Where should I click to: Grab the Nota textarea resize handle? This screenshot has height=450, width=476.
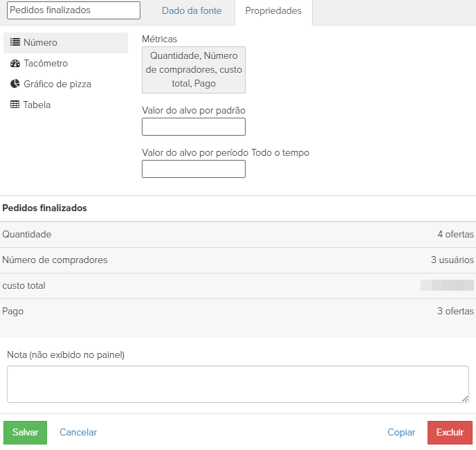pos(465,399)
